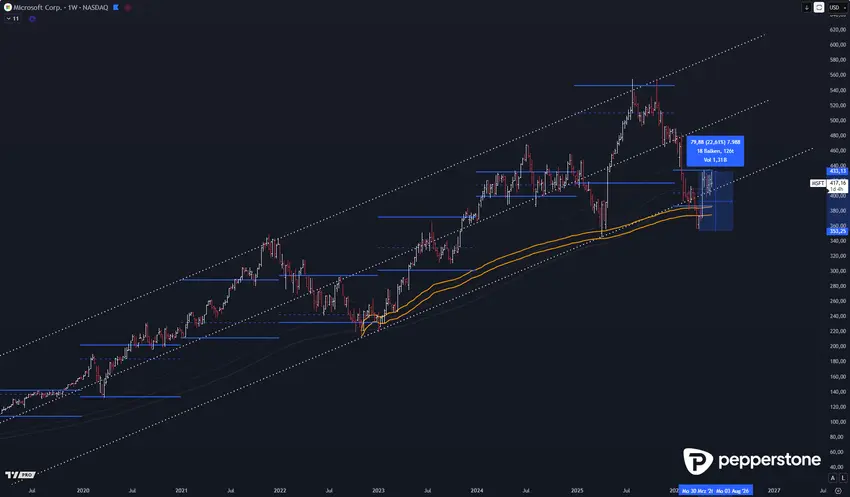
Task: Click the 2023 label on time axis
Action: pyautogui.click(x=378, y=490)
